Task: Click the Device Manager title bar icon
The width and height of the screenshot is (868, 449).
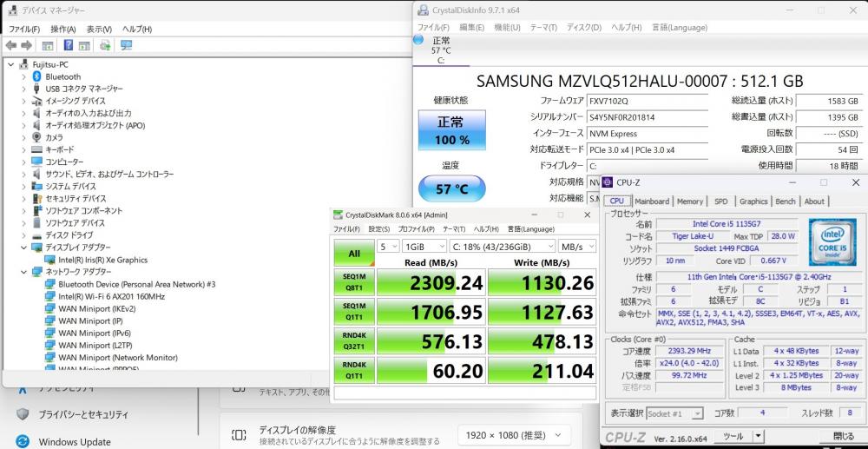Action: pos(13,10)
